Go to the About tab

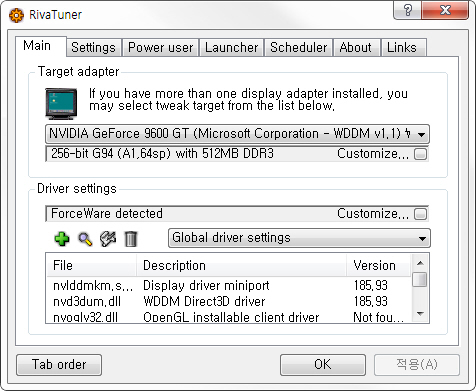click(356, 47)
